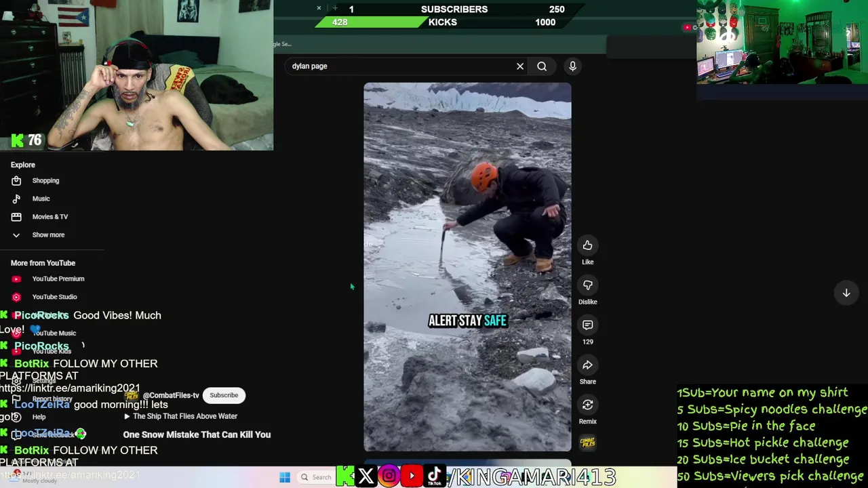Open Movies & TV in the sidebar
Viewport: 868px width, 488px height.
pyautogui.click(x=50, y=217)
